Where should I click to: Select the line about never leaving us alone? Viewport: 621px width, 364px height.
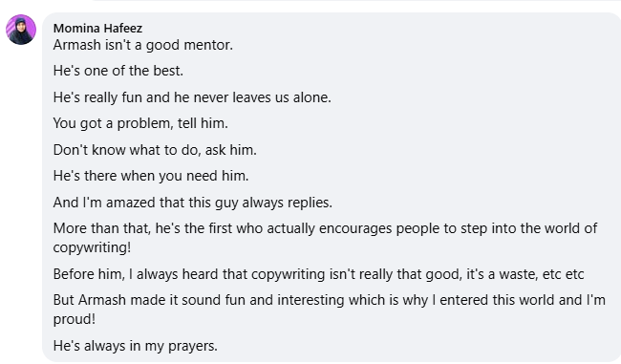coord(192,97)
